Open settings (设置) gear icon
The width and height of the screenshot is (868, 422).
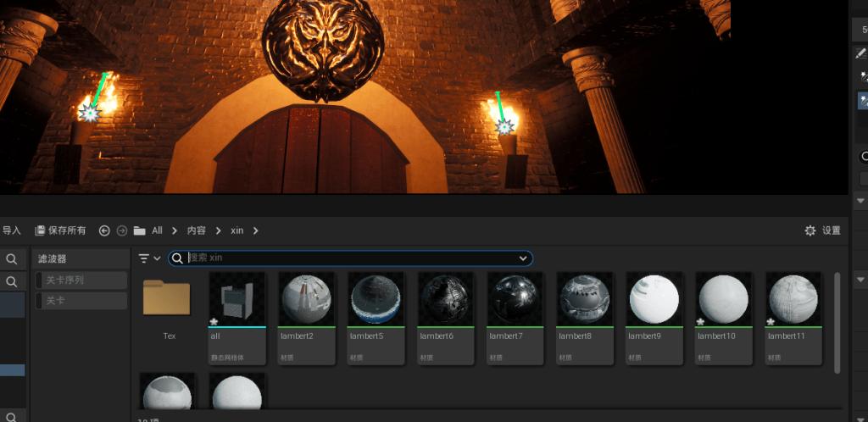click(x=810, y=230)
